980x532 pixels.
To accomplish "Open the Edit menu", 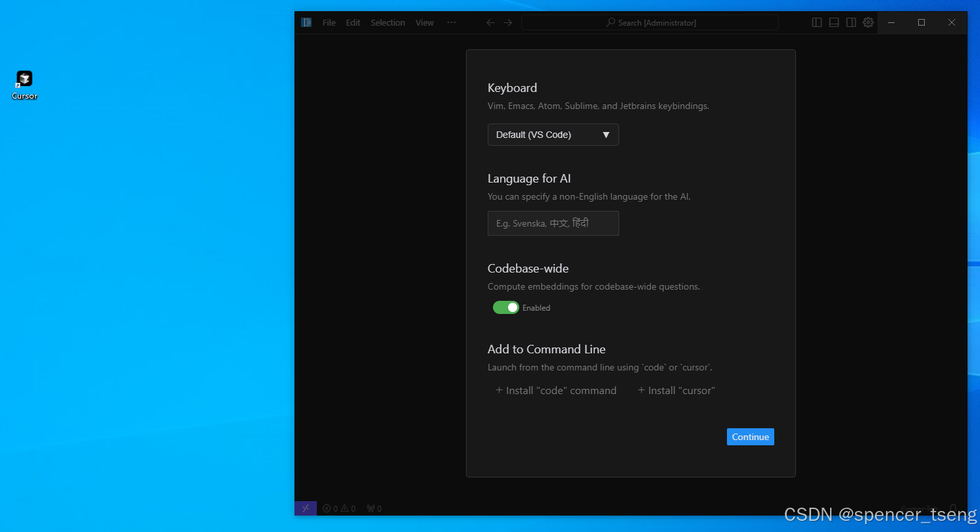I will point(354,22).
